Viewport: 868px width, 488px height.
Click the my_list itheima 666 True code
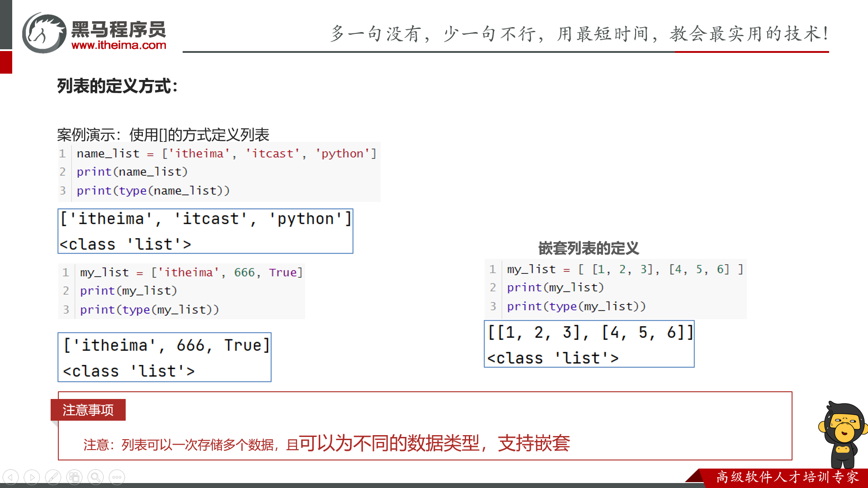point(182,291)
